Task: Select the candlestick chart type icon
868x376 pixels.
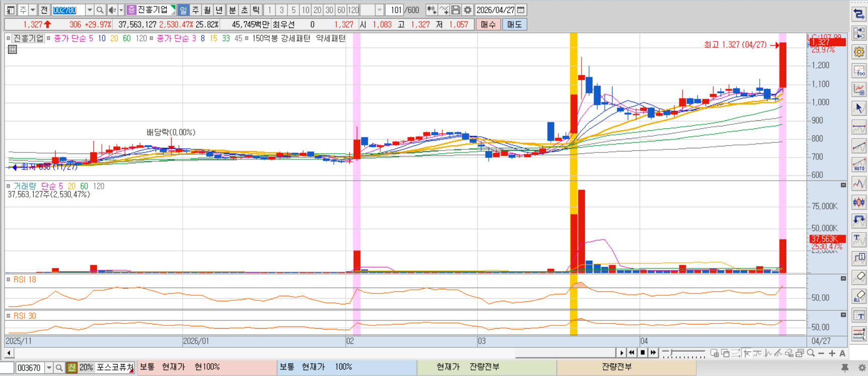Action: coord(859,202)
